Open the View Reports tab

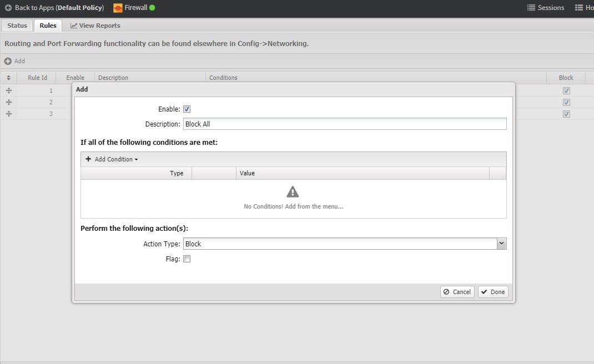(x=95, y=26)
